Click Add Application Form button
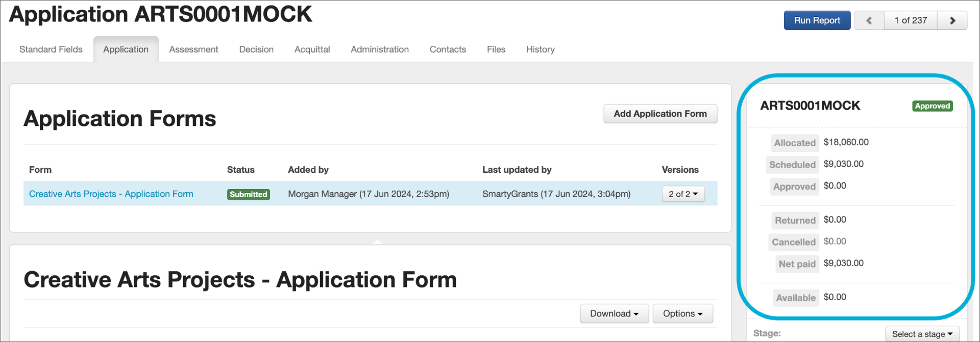The image size is (980, 342). click(660, 114)
